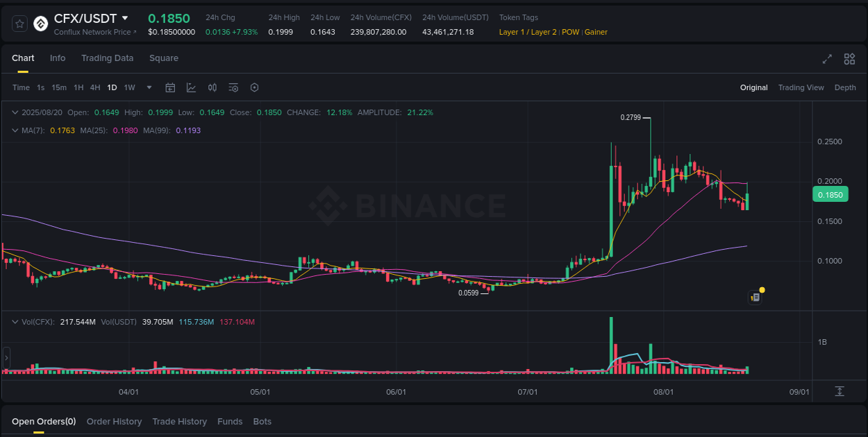Open the widgets layout grid icon
The height and width of the screenshot is (437, 868).
pyautogui.click(x=849, y=59)
